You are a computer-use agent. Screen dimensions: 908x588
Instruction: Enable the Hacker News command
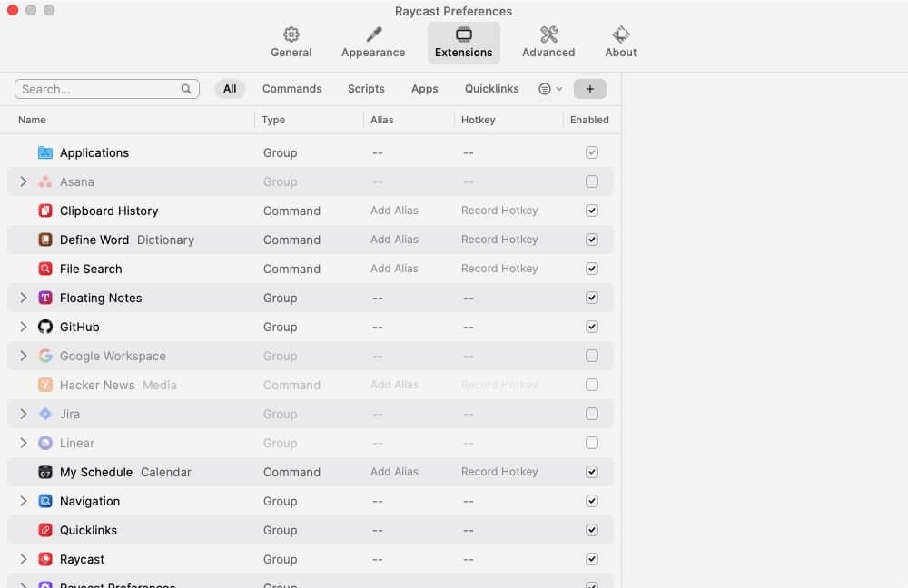[591, 384]
